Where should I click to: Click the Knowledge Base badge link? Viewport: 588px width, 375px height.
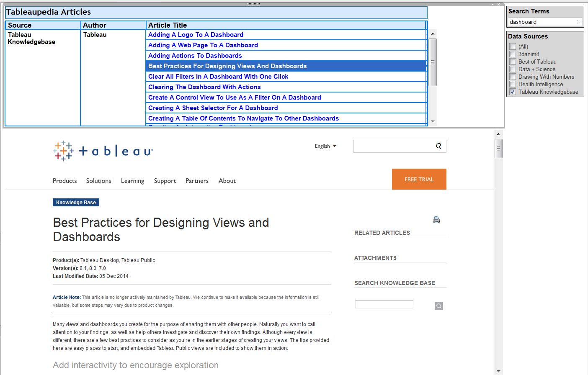click(76, 203)
